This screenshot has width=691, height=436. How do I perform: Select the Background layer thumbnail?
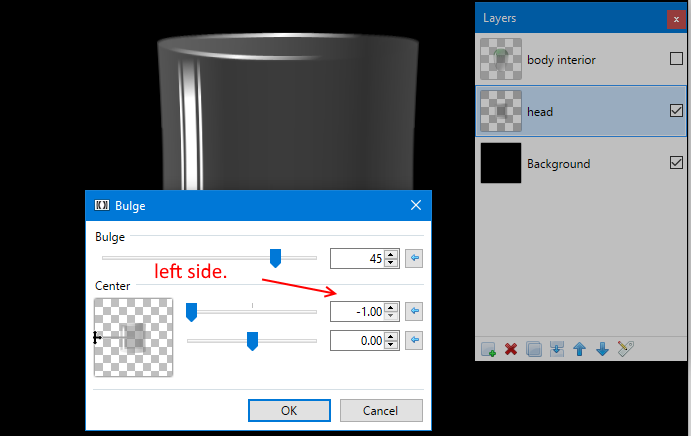pyautogui.click(x=501, y=163)
